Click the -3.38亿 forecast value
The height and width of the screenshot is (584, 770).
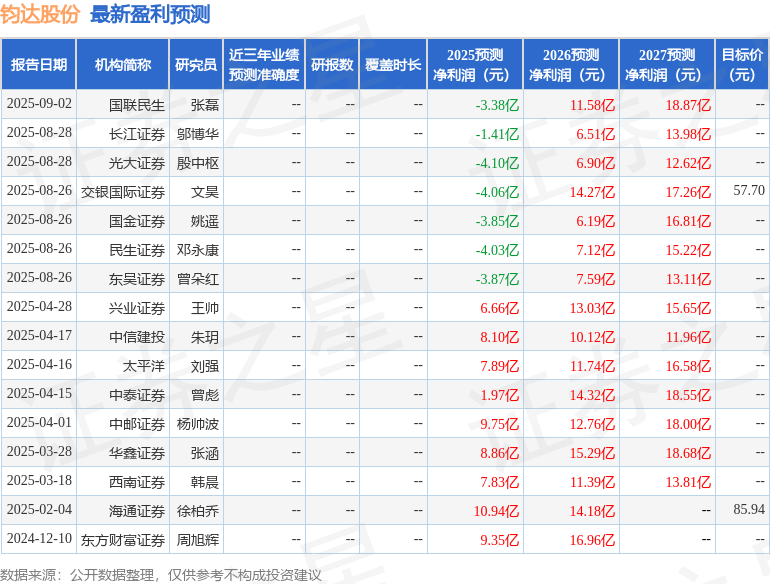point(497,105)
